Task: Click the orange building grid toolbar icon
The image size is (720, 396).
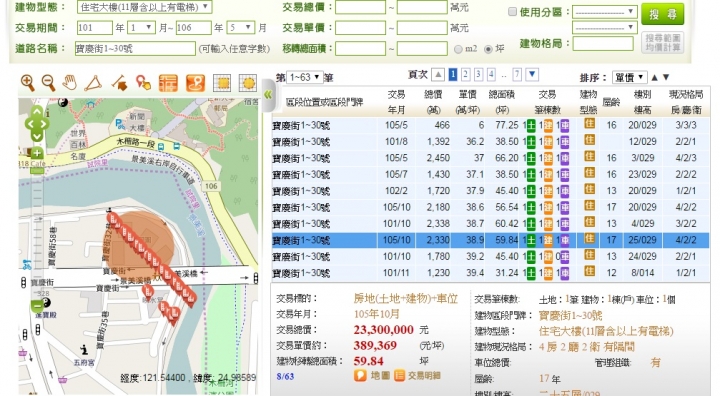Action: pos(168,83)
